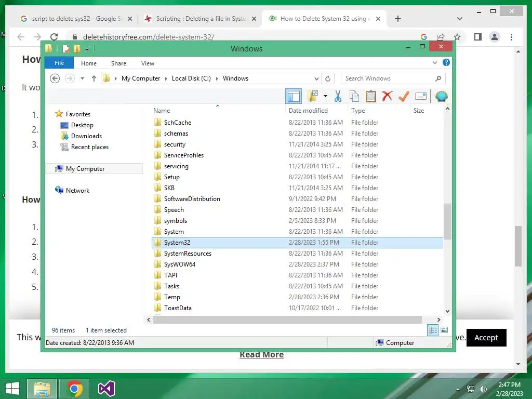Select Downloads in the navigation pane
The width and height of the screenshot is (532, 399).
pyautogui.click(x=86, y=136)
